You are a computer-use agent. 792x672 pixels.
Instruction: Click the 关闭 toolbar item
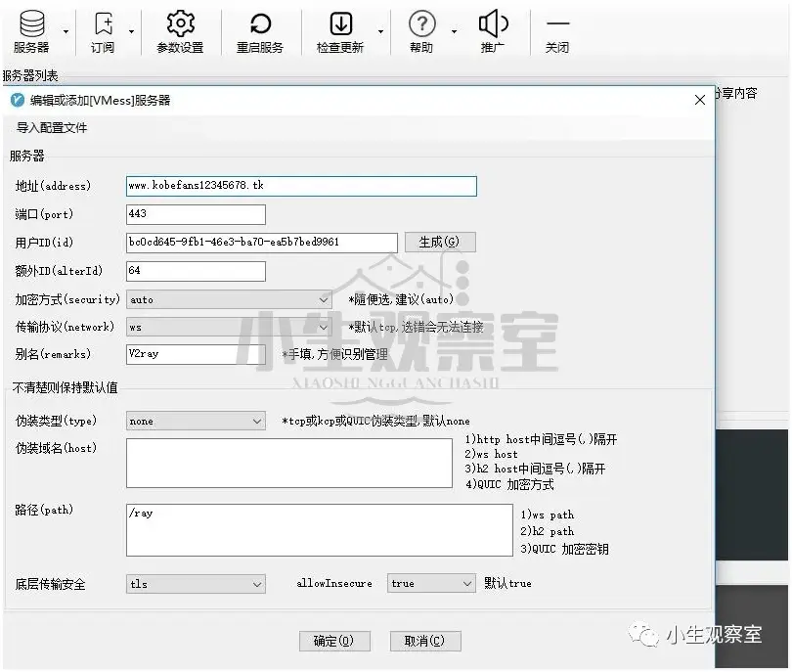pyautogui.click(x=557, y=35)
